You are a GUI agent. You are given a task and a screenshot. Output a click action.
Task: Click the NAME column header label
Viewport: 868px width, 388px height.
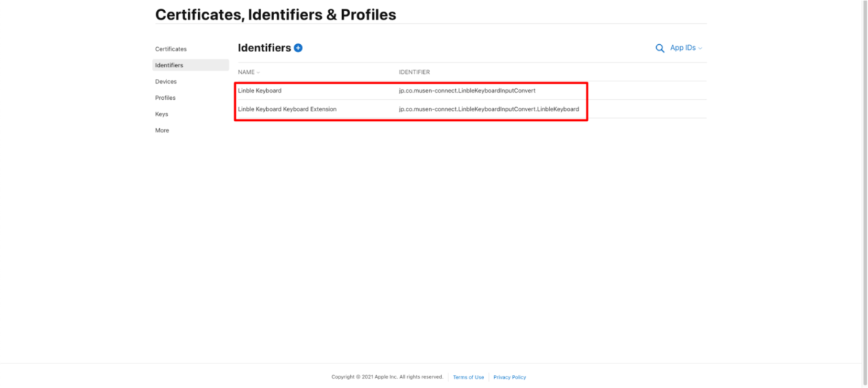[246, 72]
